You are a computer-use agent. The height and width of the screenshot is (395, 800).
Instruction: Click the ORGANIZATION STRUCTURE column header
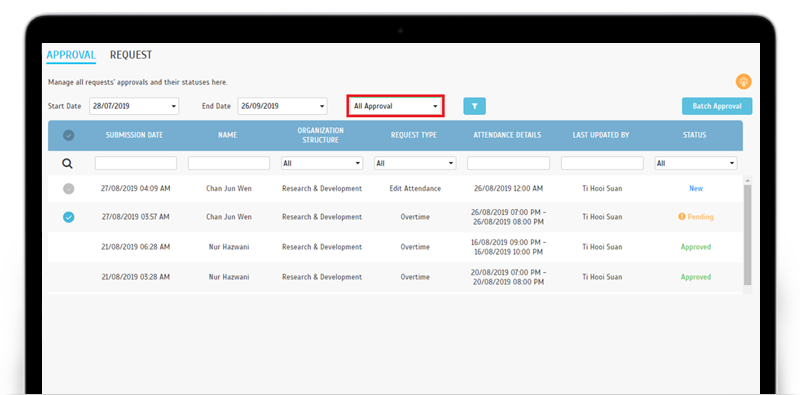[x=320, y=135]
